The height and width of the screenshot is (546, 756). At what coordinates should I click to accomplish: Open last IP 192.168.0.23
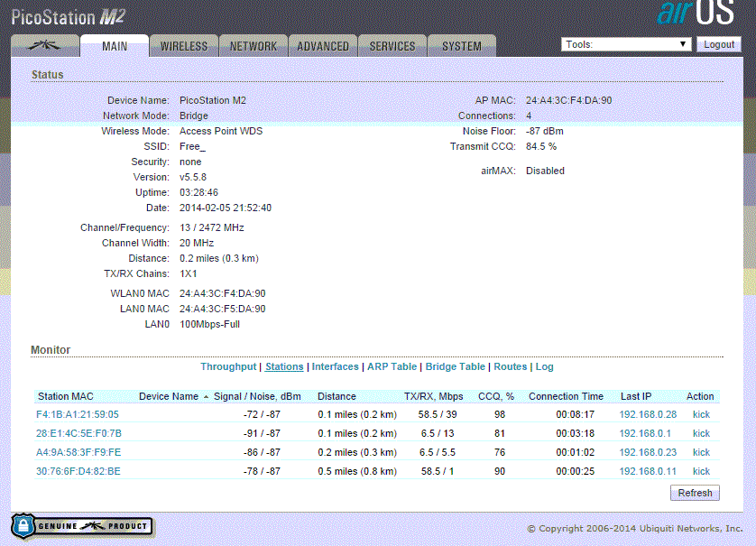tap(648, 452)
